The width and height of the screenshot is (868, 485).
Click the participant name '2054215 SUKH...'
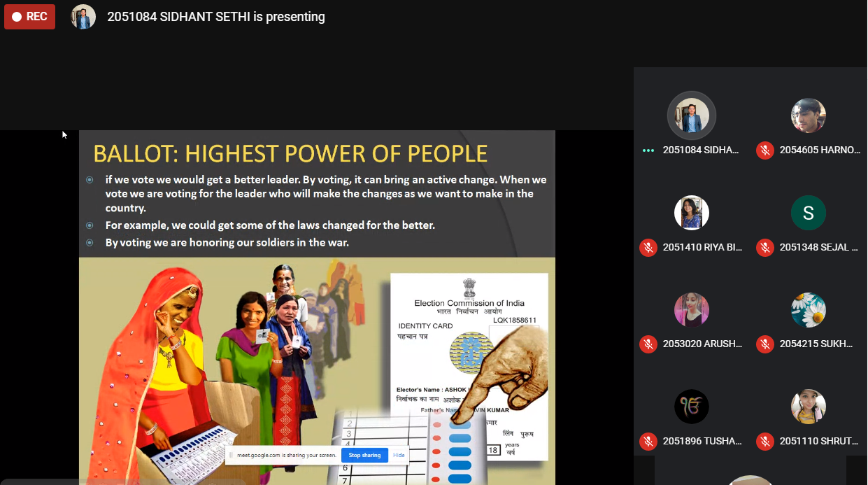click(816, 344)
